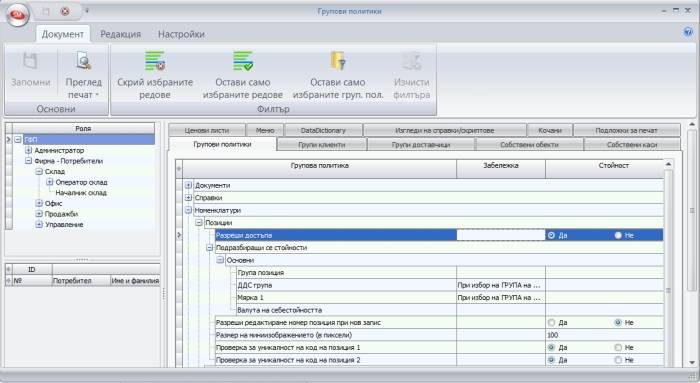Select Не for Разреши достъпа
Viewport: 700px width, 383px height.
tap(618, 235)
